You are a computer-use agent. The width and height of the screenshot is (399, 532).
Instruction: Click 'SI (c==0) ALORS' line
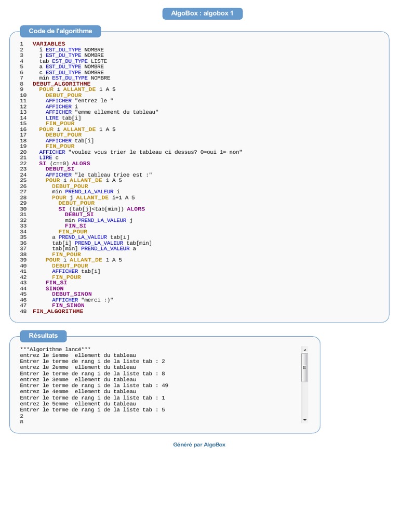point(64,164)
